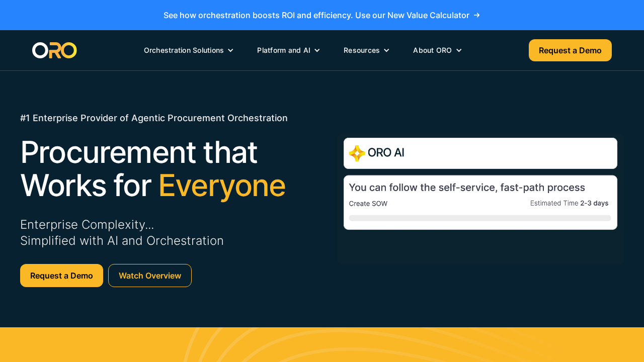This screenshot has height=362, width=644.
Task: Click the Create SOW label
Action: click(368, 203)
